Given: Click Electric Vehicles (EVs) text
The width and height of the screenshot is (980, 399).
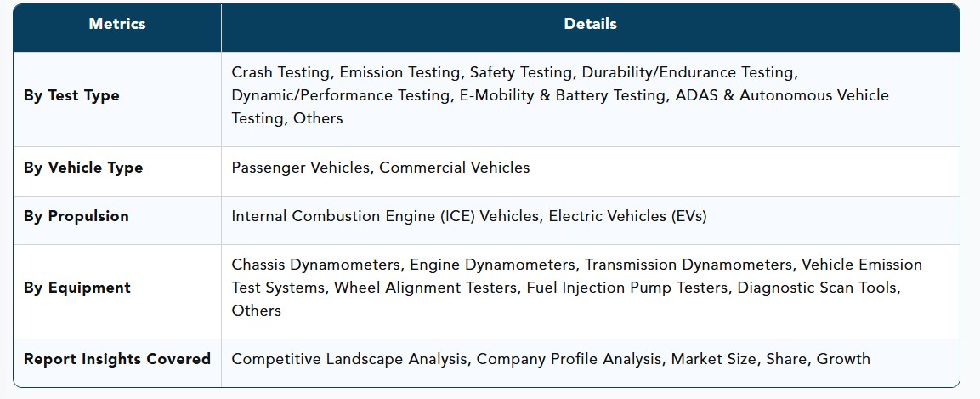Looking at the screenshot, I should (x=627, y=216).
